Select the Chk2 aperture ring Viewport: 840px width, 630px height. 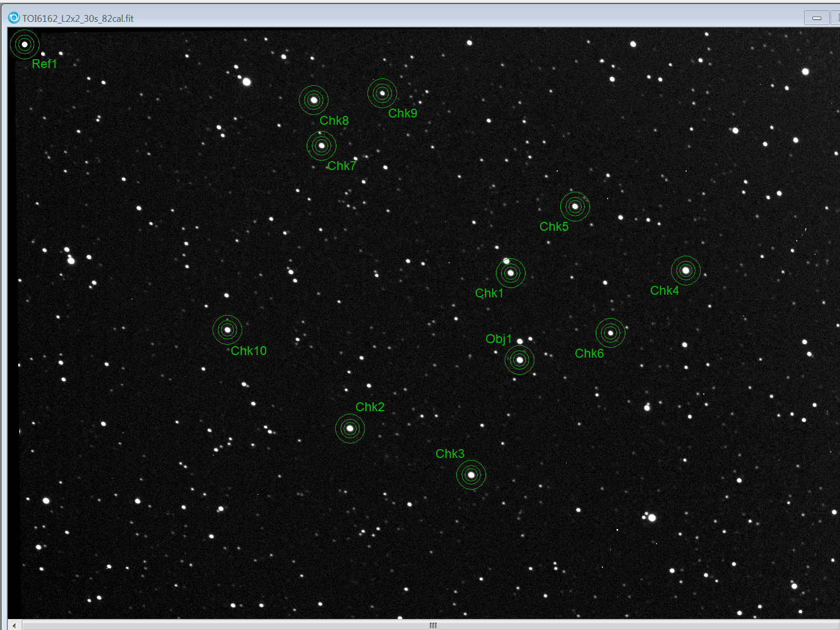[x=350, y=428]
